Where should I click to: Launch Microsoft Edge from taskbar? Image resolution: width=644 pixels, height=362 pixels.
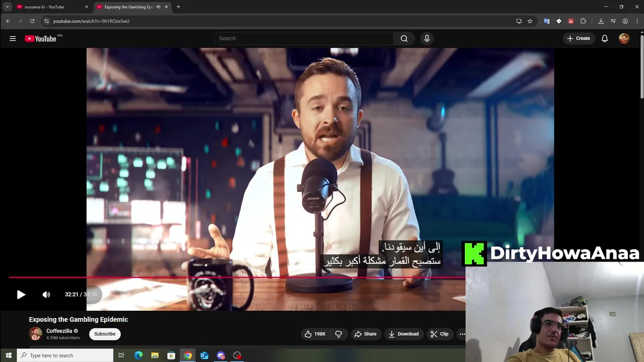[x=138, y=355]
